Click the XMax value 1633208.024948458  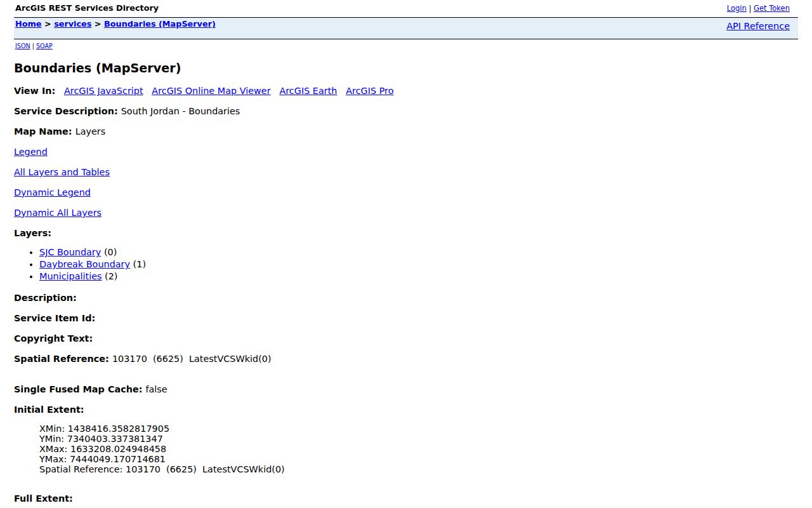(118, 449)
